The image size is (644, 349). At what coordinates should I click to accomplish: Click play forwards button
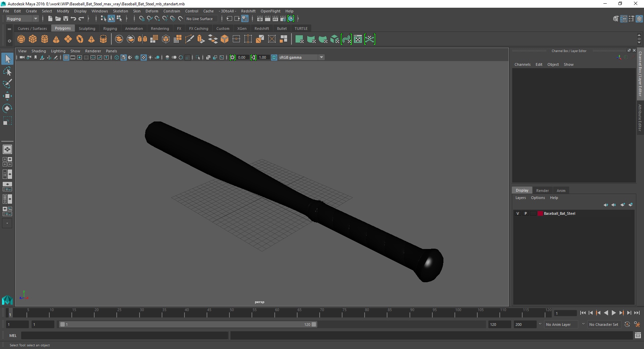coord(613,313)
